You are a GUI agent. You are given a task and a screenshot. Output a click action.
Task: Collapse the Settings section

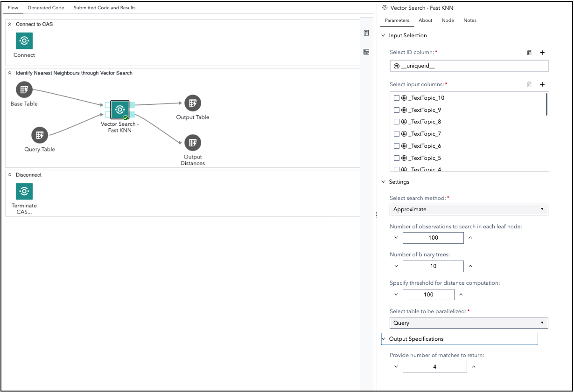click(384, 182)
